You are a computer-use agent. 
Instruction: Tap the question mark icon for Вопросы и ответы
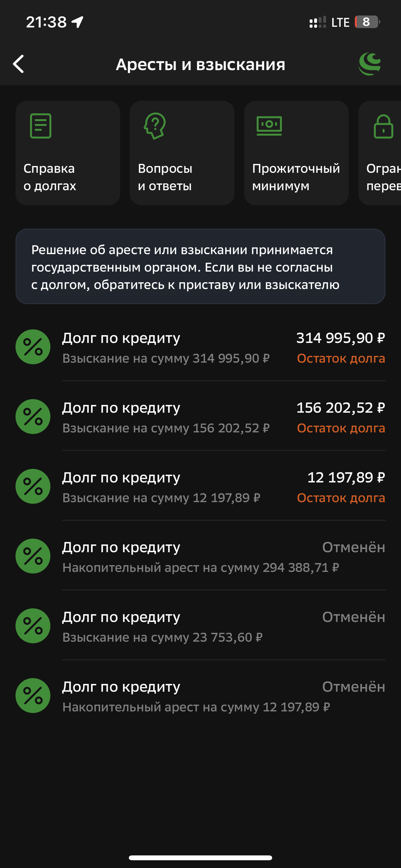(155, 127)
